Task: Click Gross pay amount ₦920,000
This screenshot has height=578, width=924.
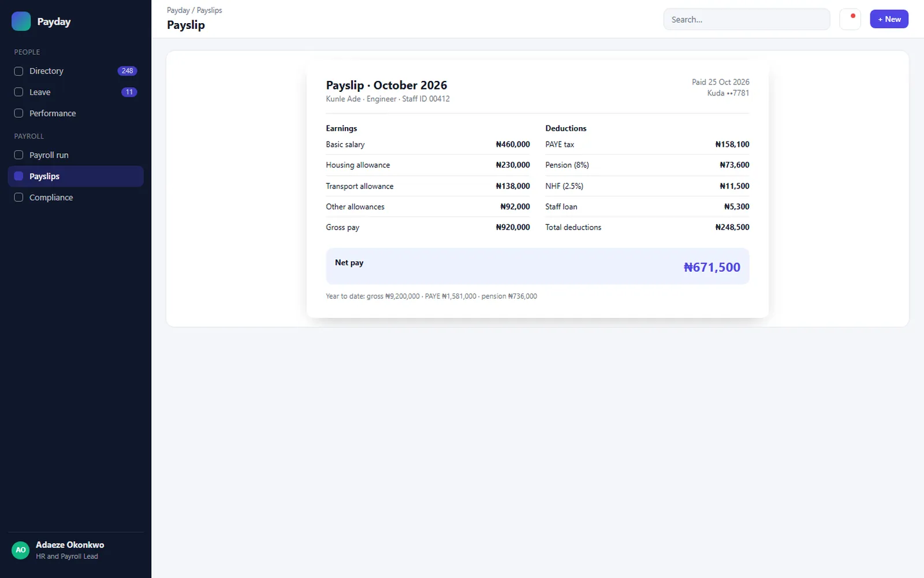Action: click(x=513, y=227)
